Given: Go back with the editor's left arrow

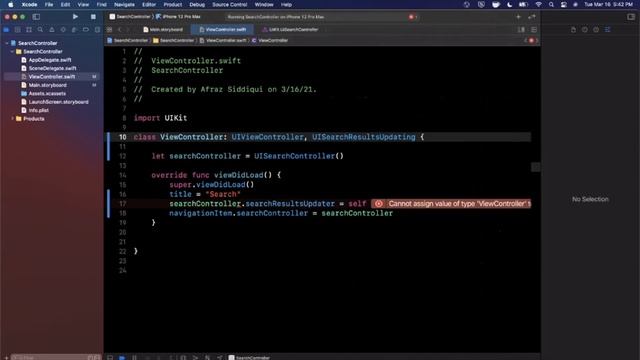Looking at the screenshot, I should [120, 30].
